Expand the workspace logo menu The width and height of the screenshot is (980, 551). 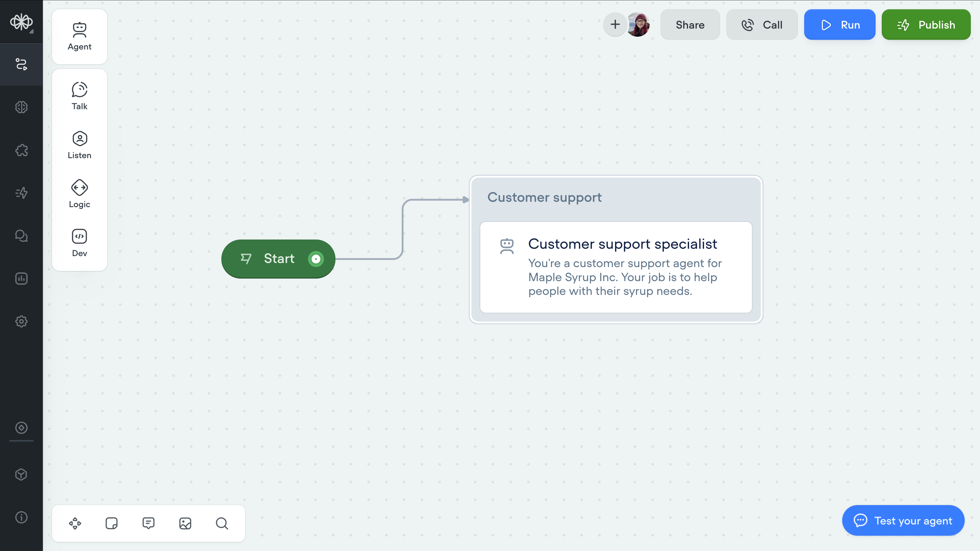[21, 22]
